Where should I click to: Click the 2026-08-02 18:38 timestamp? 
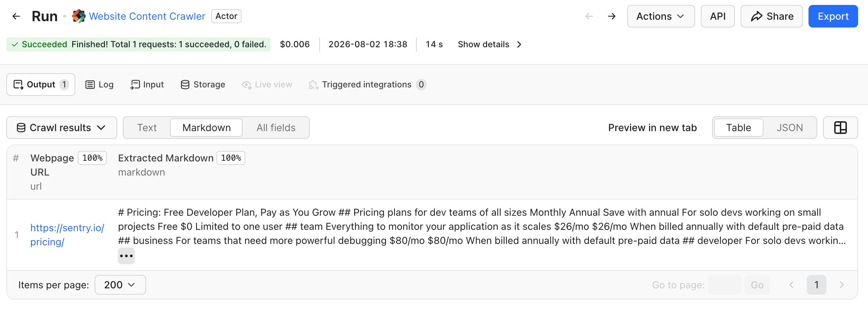tap(368, 44)
